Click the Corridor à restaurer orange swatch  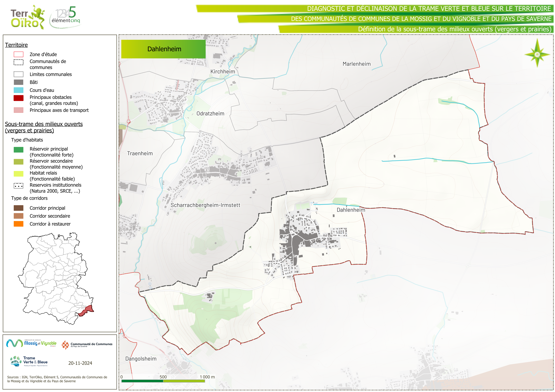point(18,224)
